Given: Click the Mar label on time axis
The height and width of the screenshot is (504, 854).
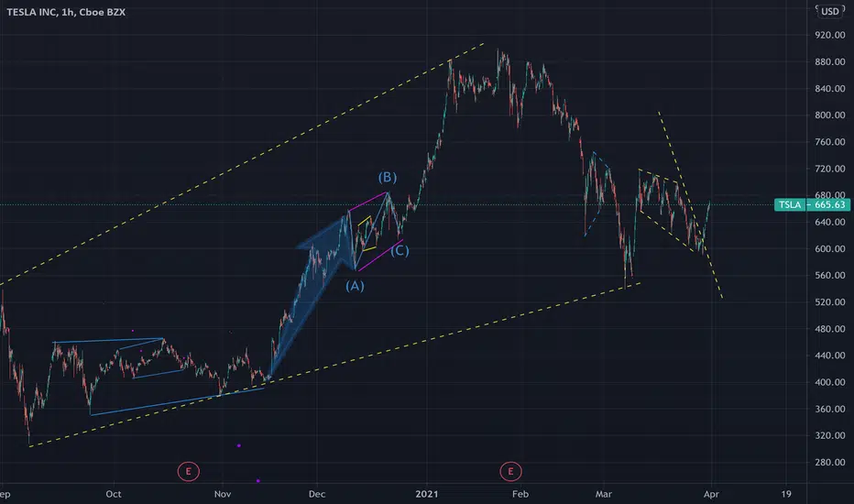Looking at the screenshot, I should click(x=604, y=494).
